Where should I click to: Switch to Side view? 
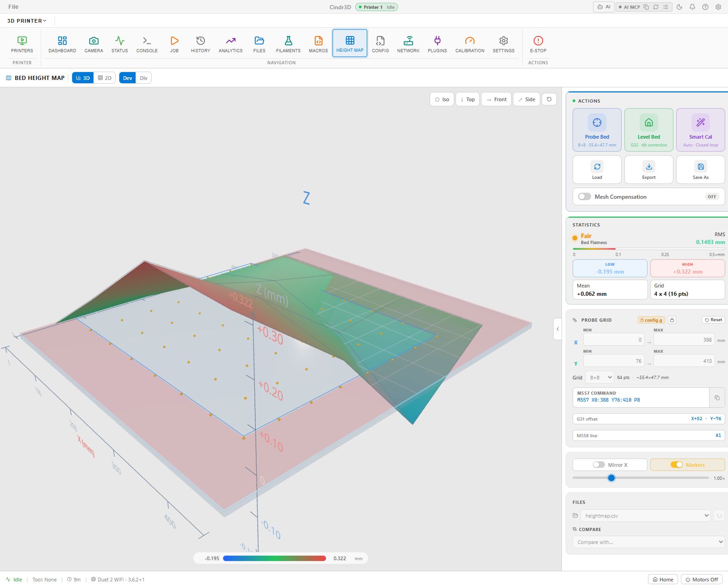coord(526,99)
